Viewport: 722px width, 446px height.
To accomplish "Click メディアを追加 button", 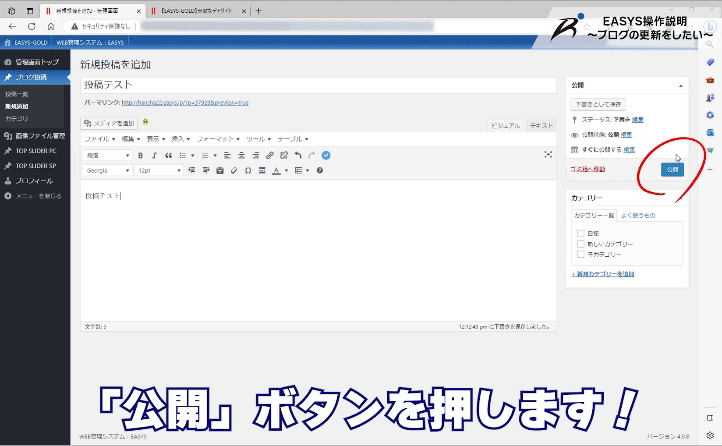I will (x=109, y=123).
